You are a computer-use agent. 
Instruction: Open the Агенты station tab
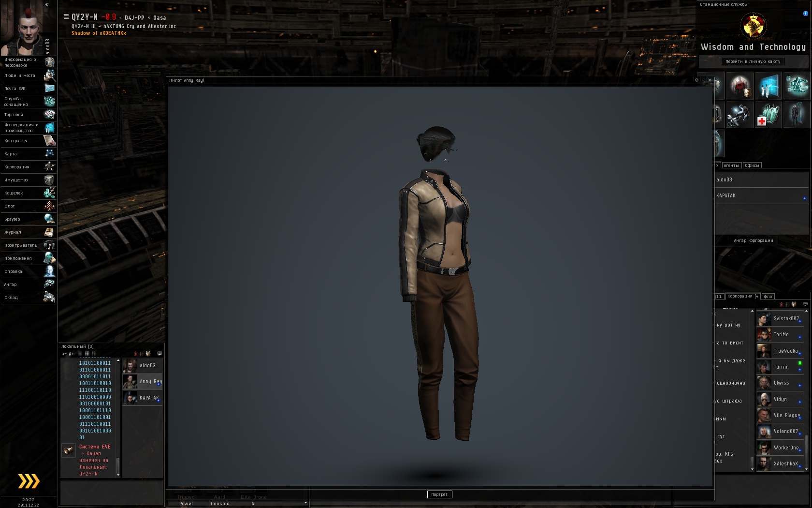click(731, 165)
